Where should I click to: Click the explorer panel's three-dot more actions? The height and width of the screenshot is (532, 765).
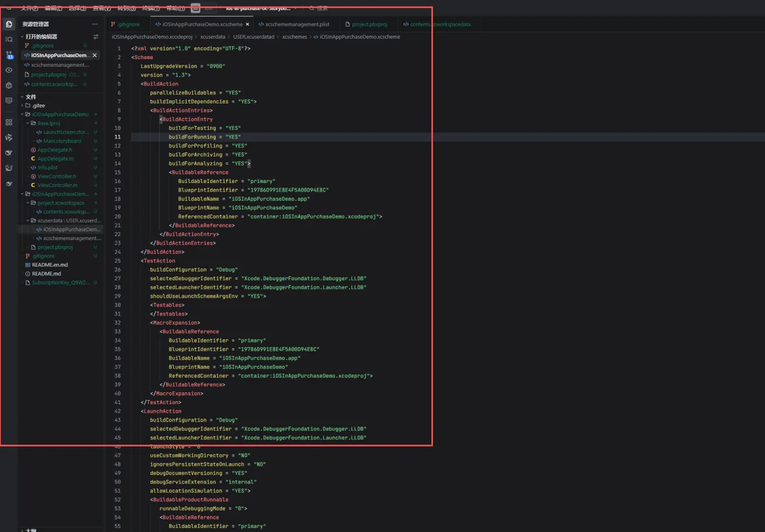[95, 24]
